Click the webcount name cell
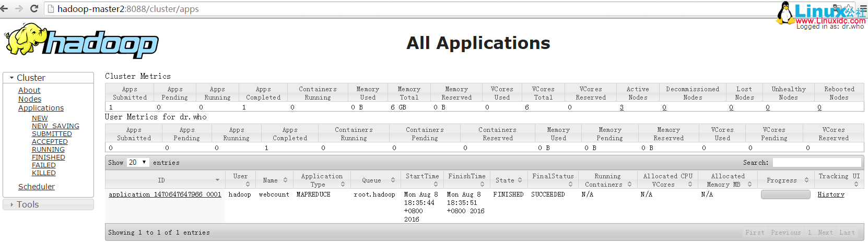This screenshot has height=244, width=868. [x=274, y=194]
